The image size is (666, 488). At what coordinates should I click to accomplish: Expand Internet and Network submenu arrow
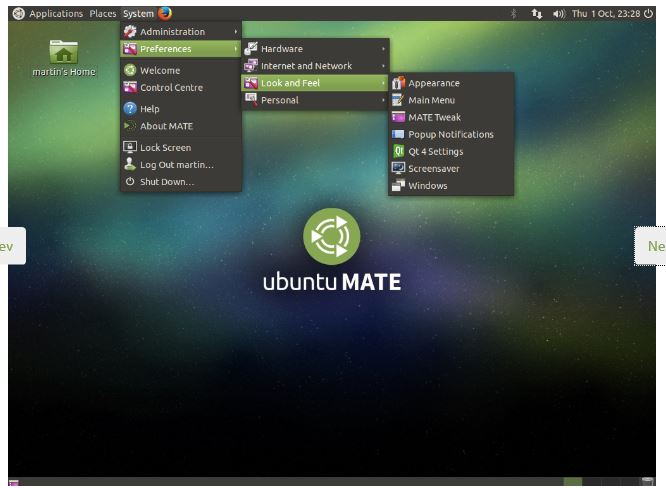383,66
